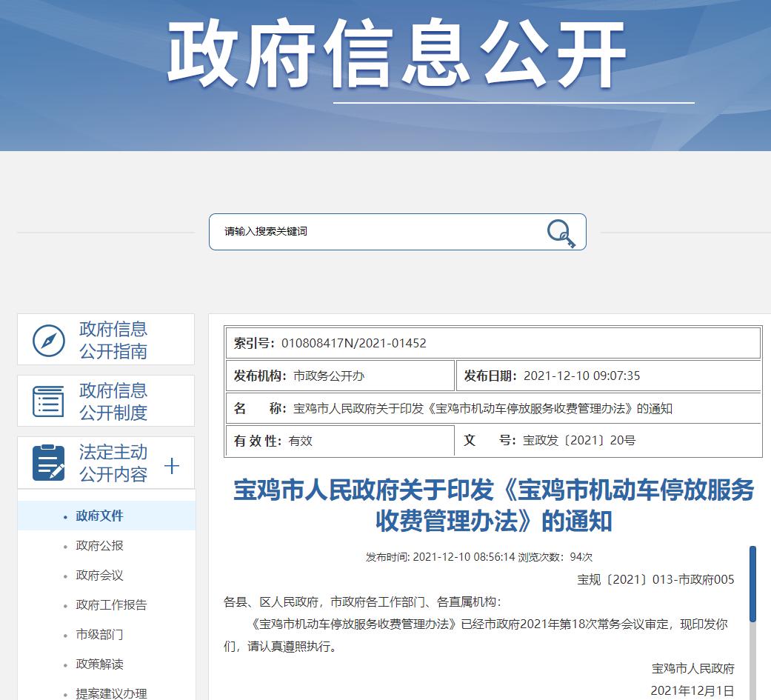
Task: Click the article title 宝鸡市人民政府关于印发 heading
Action: click(493, 505)
